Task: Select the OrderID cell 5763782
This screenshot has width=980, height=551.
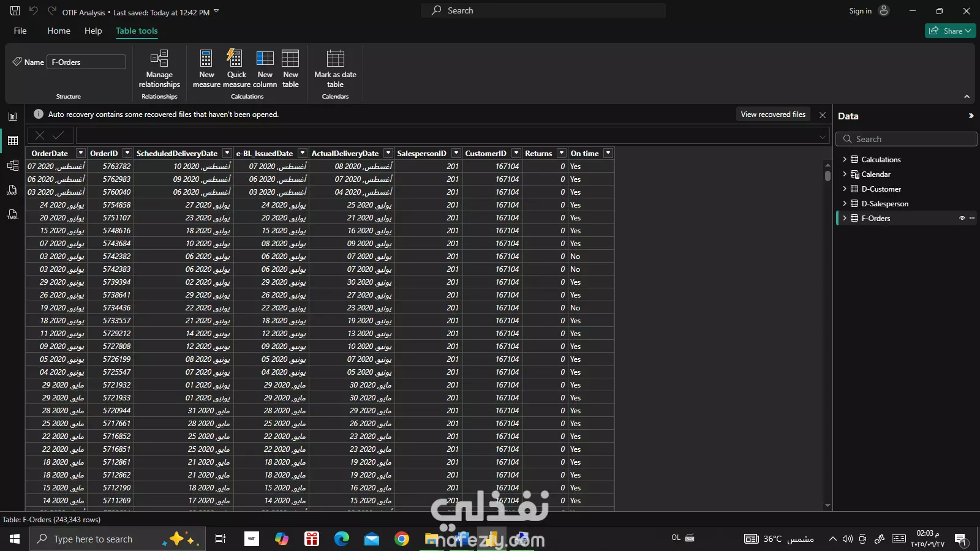Action: pos(110,166)
